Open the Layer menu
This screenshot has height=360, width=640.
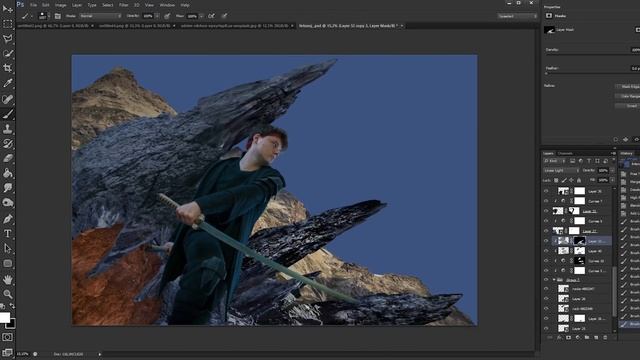pos(77,5)
